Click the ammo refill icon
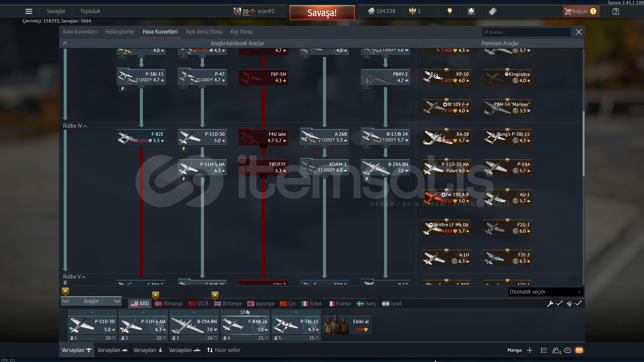 [569, 304]
